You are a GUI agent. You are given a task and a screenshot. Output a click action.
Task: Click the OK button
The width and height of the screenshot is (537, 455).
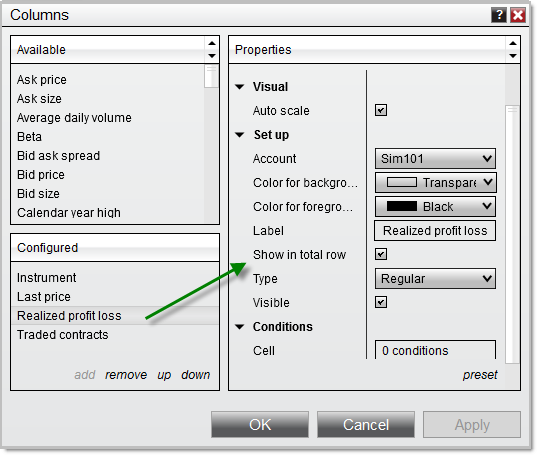pyautogui.click(x=260, y=425)
